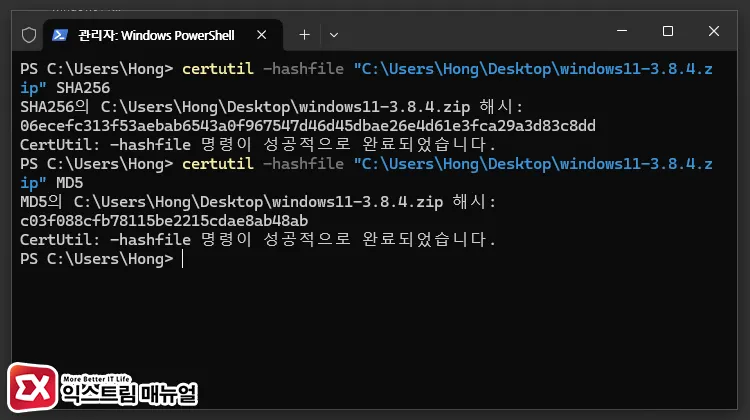The image size is (750, 420).
Task: Click the last empty PS C:\Users\Hong> prompt
Action: coord(97,259)
